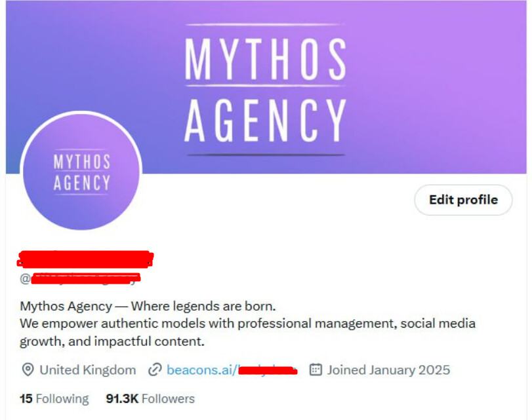Click the location pin icon
Screen dimensions: 532x420
28,370
